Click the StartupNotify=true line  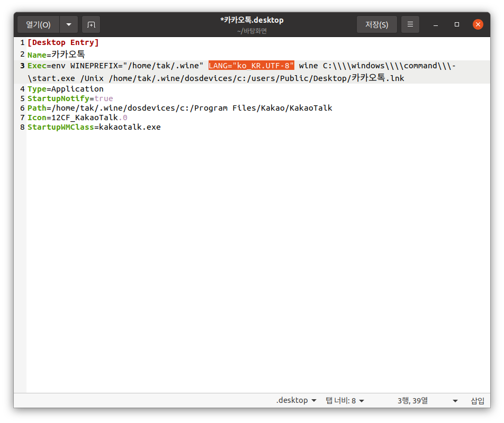[x=70, y=98]
